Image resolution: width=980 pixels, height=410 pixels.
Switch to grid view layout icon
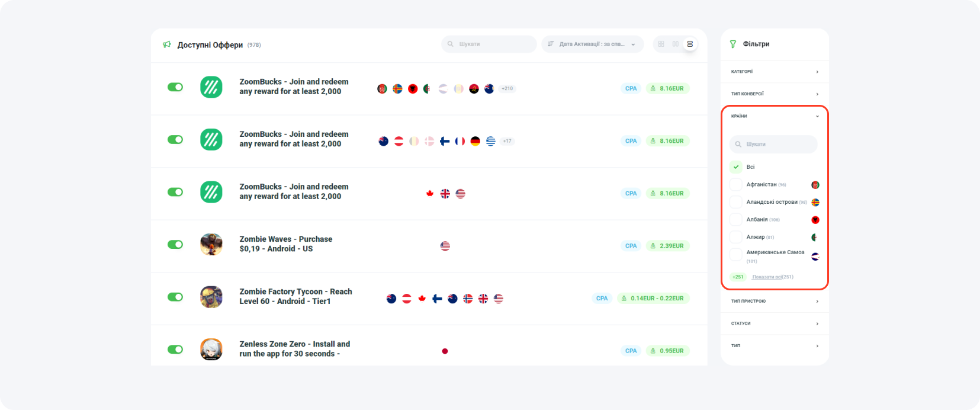tap(661, 44)
